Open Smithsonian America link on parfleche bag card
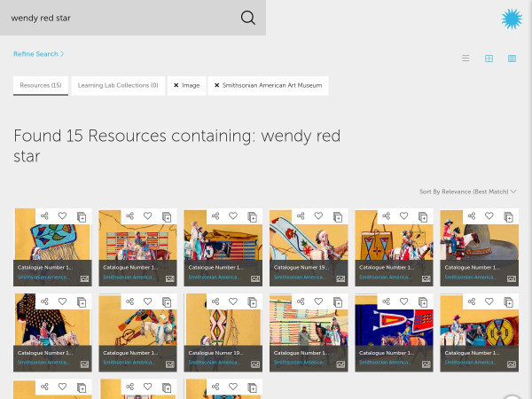Image resolution: width=532 pixels, height=399 pixels. [385, 278]
